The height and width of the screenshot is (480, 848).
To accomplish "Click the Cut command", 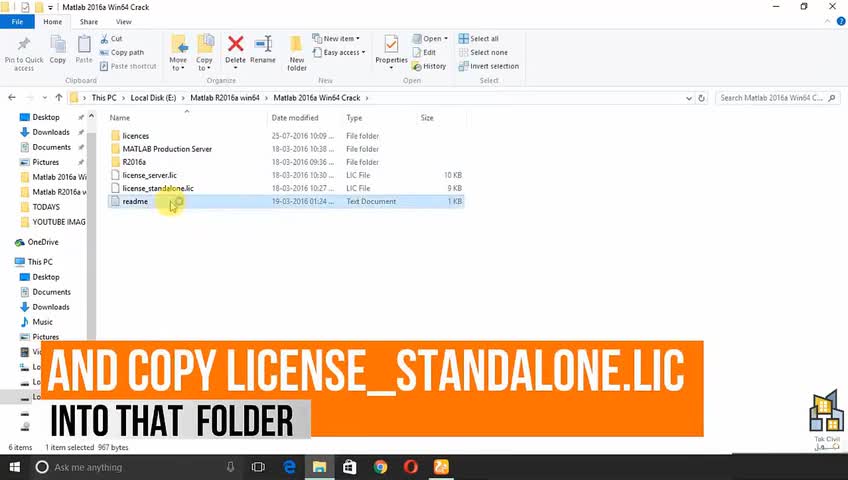I will tap(111, 39).
